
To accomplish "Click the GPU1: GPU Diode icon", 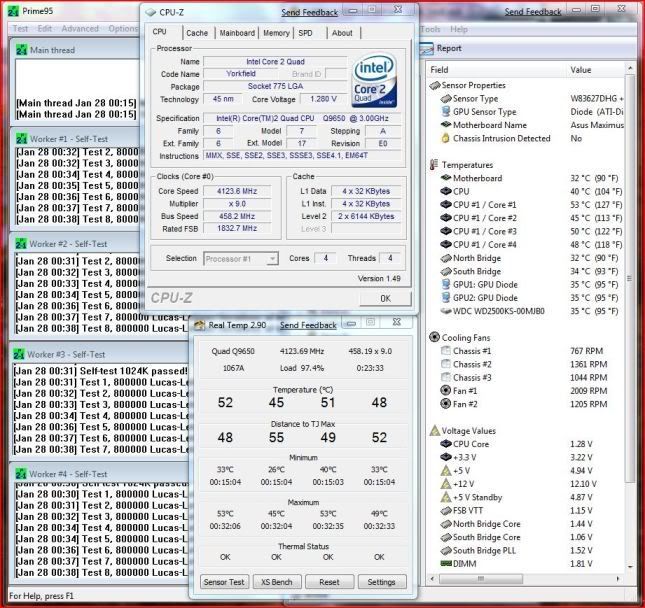I will pos(445,284).
